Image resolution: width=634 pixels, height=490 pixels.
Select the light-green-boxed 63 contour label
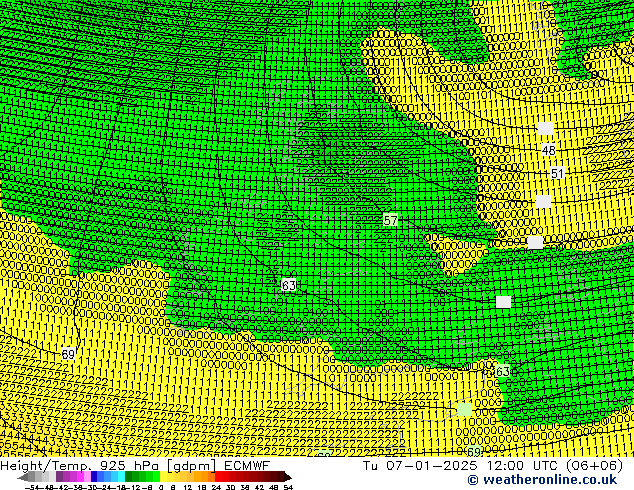tap(502, 372)
